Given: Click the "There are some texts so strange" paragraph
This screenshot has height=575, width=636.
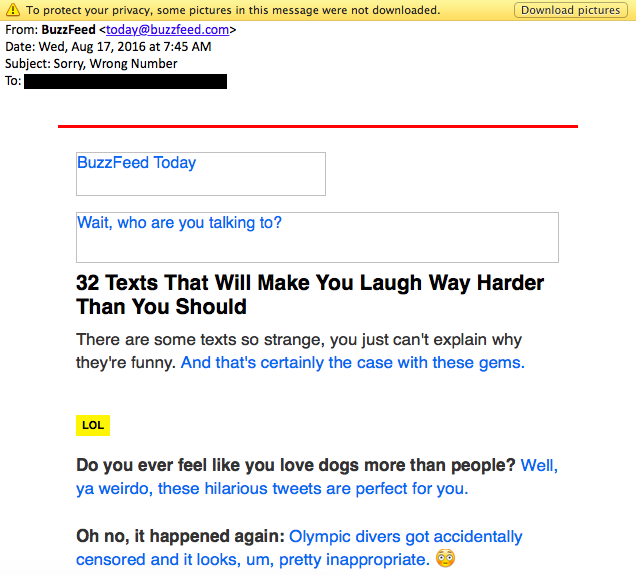Looking at the screenshot, I should pyautogui.click(x=299, y=340).
